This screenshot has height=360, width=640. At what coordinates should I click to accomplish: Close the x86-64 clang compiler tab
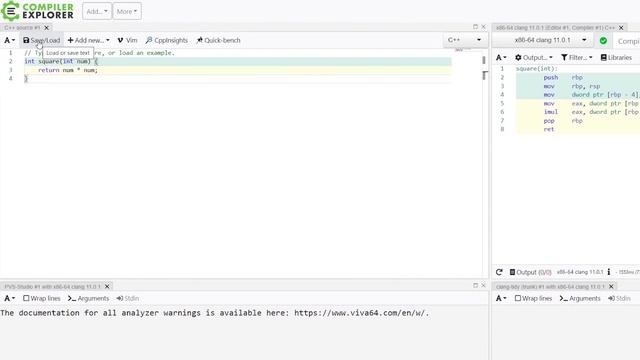coord(621,28)
